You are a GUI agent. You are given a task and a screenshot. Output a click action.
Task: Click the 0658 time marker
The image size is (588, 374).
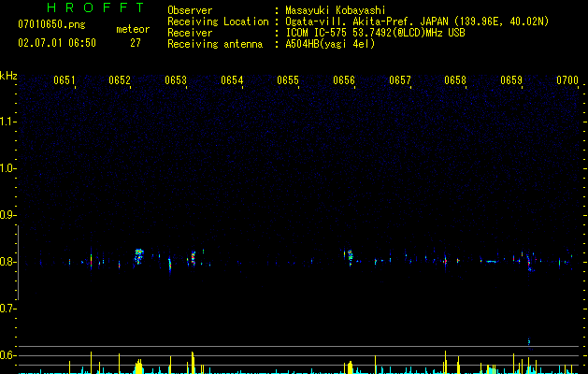[455, 80]
